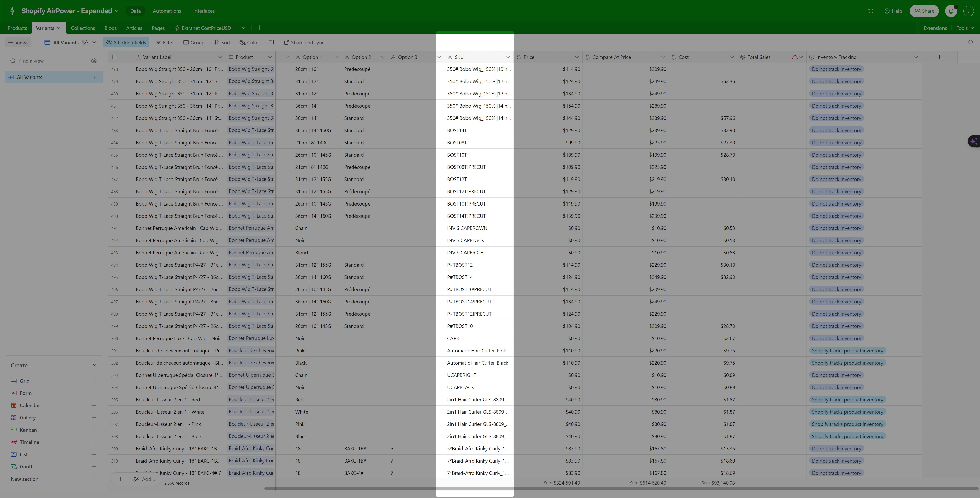The width and height of the screenshot is (980, 498).
Task: Expand the more tables chevron
Action: [x=243, y=28]
